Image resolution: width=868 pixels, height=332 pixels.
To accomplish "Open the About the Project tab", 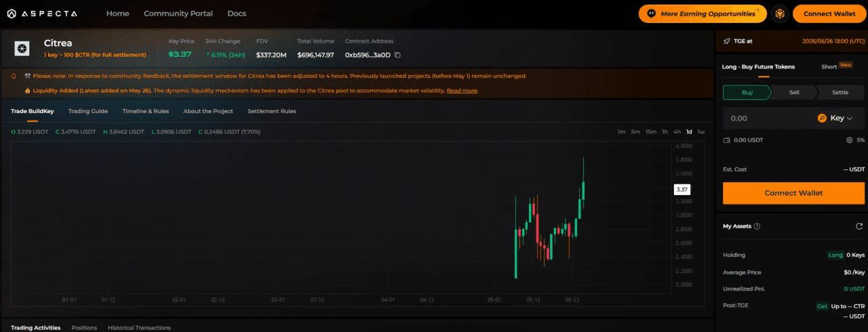I will click(208, 111).
